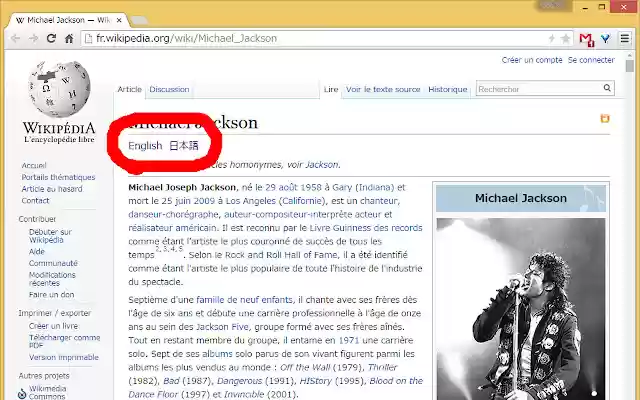Image resolution: width=640 pixels, height=400 pixels.
Task: Click the Wikimedia Commons link
Action: click(47, 392)
